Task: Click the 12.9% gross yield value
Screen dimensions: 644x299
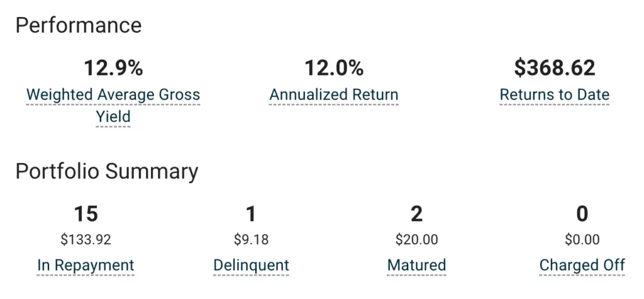Action: [x=113, y=68]
